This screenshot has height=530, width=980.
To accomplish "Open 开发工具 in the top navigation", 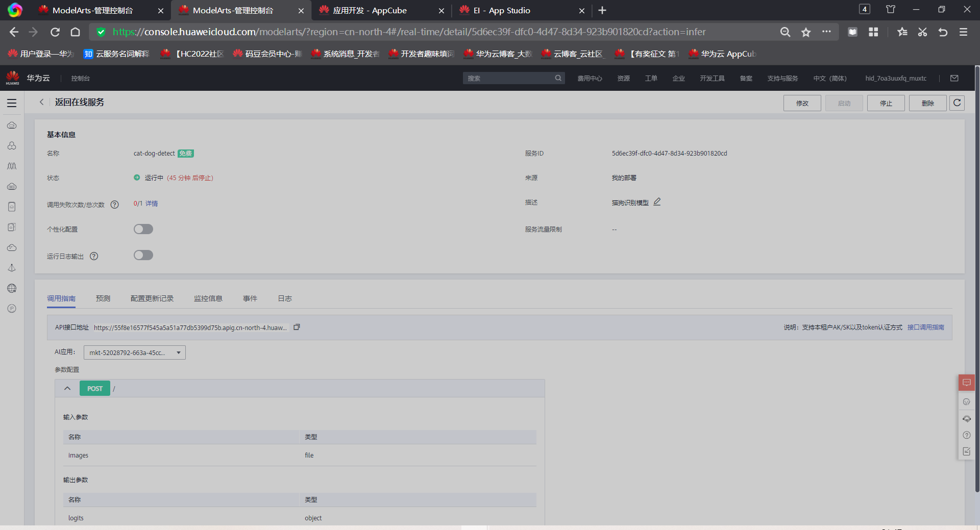I will click(x=713, y=78).
